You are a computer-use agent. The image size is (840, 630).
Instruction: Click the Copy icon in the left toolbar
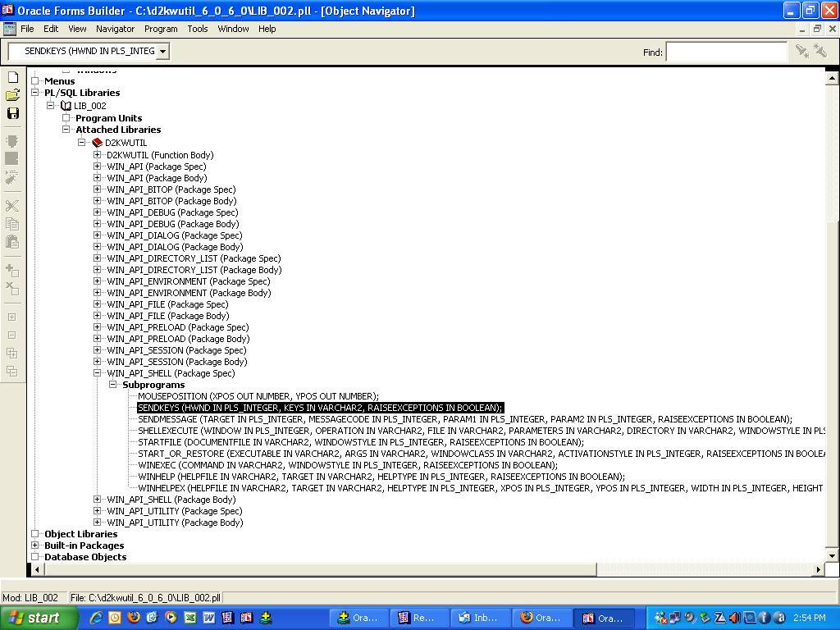pyautogui.click(x=11, y=223)
